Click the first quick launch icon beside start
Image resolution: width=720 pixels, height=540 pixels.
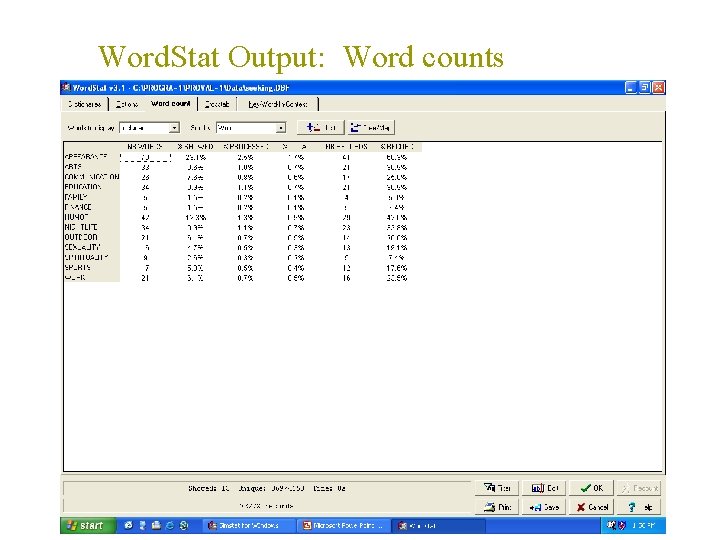point(129,526)
